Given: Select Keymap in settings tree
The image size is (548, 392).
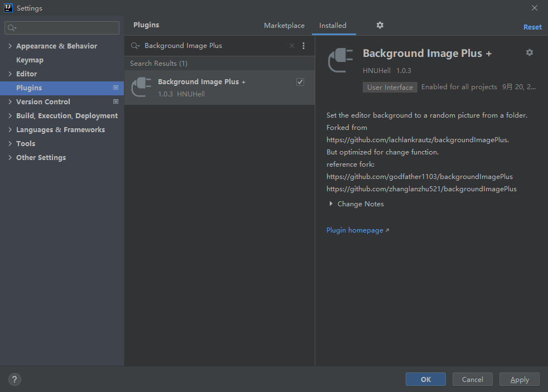Looking at the screenshot, I should click(x=30, y=60).
